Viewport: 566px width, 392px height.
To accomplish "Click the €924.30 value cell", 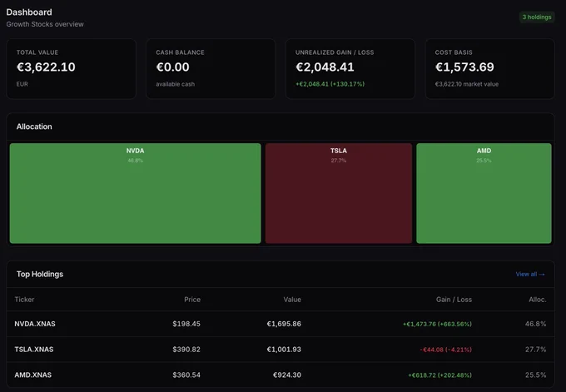I will tap(287, 375).
